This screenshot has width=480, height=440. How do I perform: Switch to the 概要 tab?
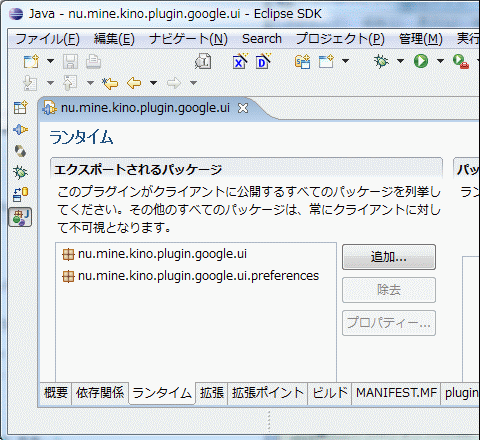(x=56, y=393)
